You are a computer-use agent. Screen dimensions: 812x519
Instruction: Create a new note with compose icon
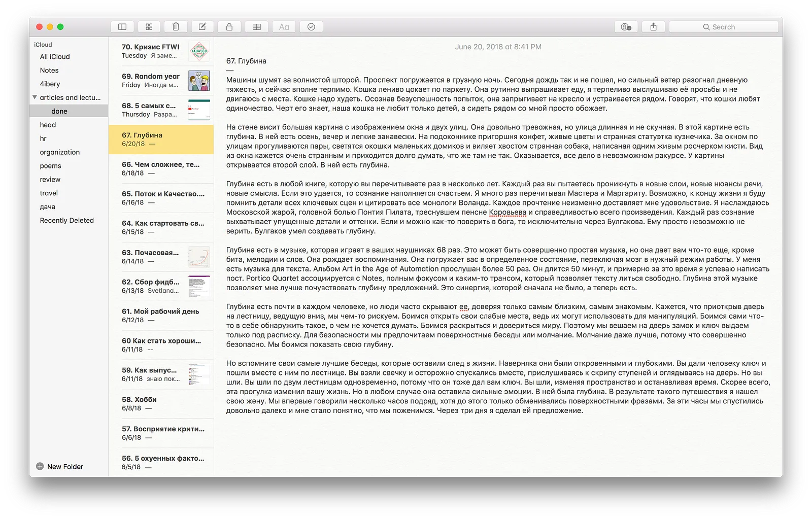pyautogui.click(x=202, y=27)
